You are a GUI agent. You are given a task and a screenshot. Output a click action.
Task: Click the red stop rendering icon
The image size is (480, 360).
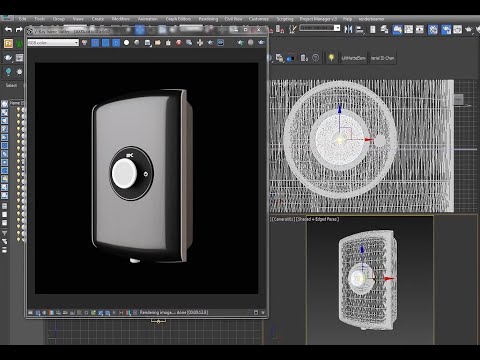click(179, 43)
